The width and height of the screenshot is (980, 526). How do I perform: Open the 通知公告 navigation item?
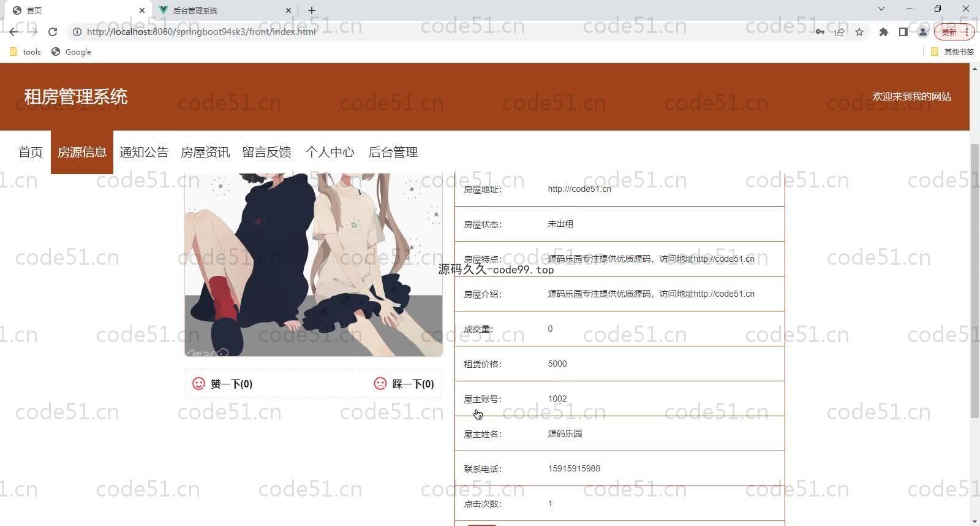coord(144,152)
